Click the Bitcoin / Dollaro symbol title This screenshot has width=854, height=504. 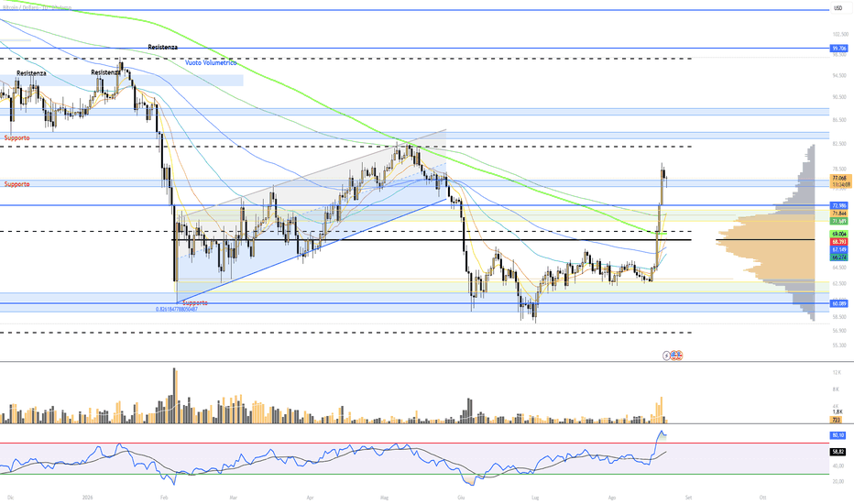pyautogui.click(x=21, y=7)
